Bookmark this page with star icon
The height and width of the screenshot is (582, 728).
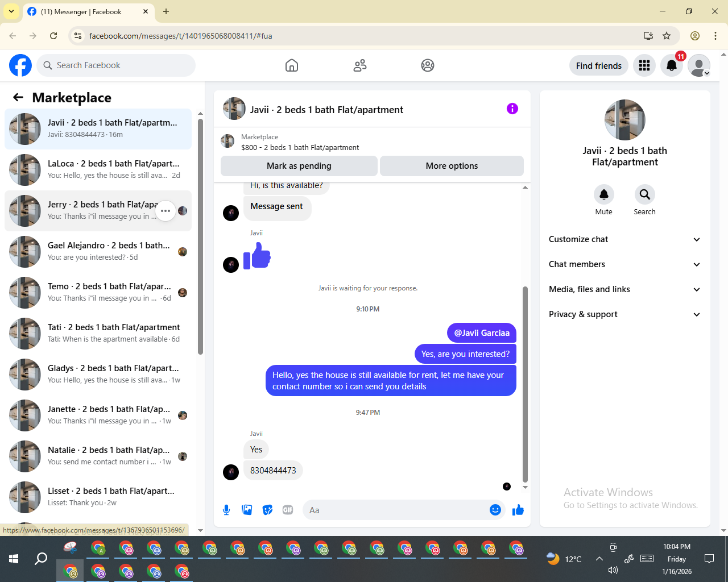667,36
